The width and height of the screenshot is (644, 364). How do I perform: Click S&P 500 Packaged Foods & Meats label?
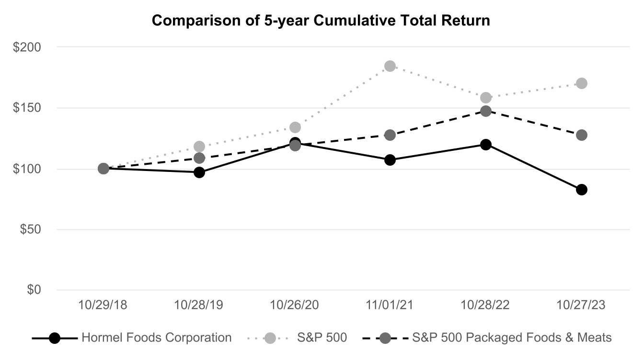pos(512,338)
